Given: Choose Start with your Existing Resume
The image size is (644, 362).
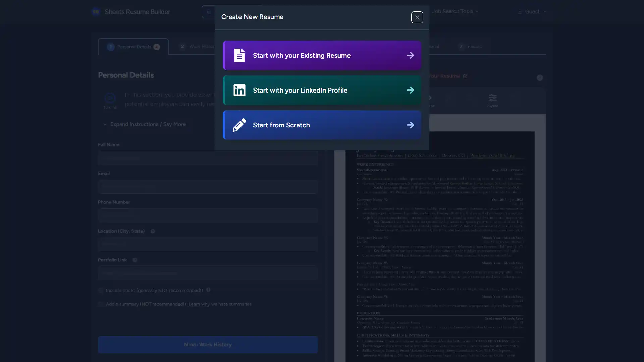Looking at the screenshot, I should pyautogui.click(x=322, y=55).
